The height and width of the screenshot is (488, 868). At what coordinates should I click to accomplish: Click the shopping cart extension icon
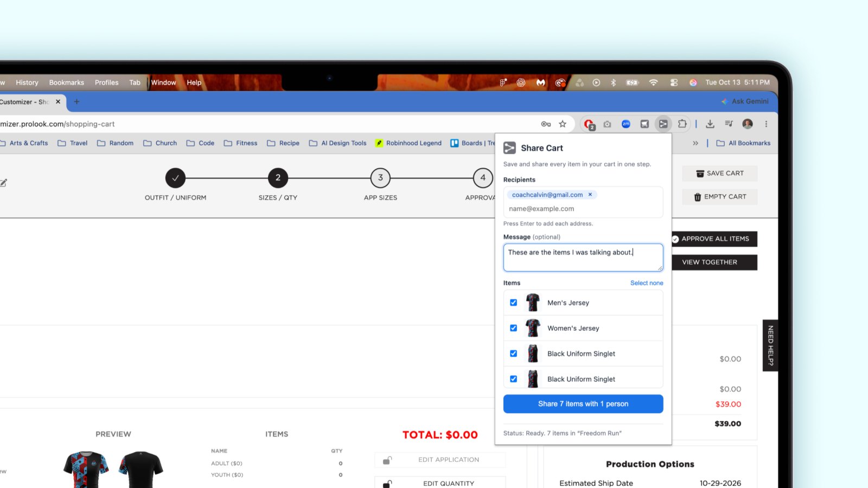pos(644,124)
